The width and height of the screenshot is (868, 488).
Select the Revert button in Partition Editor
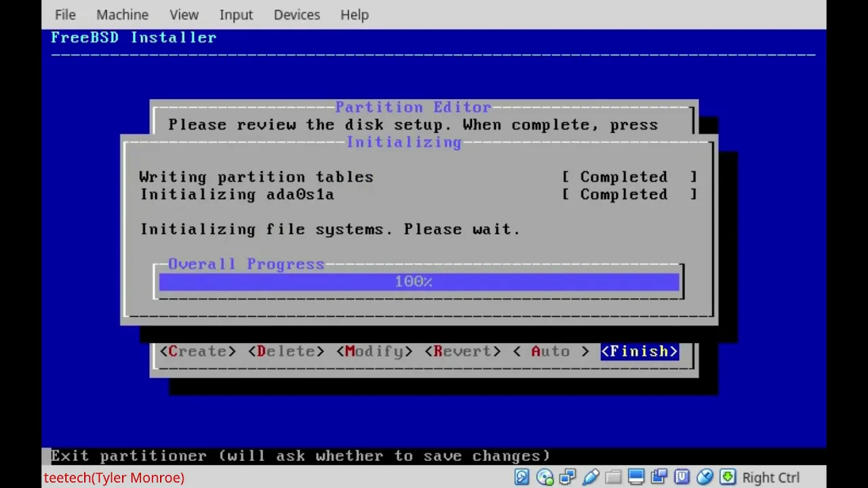(x=462, y=351)
